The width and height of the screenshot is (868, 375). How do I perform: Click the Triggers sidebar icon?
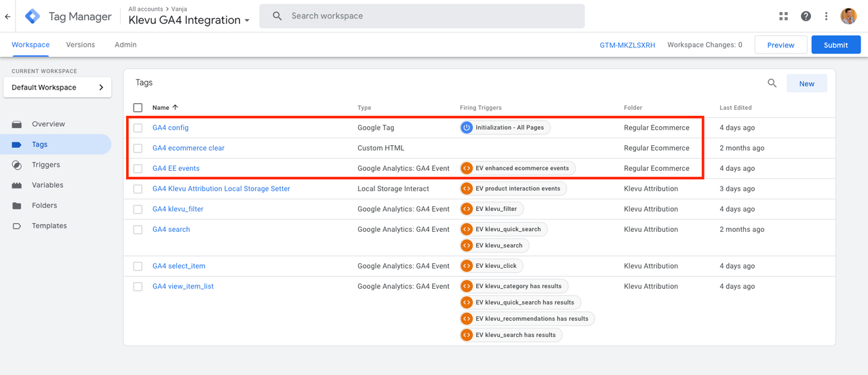click(17, 165)
